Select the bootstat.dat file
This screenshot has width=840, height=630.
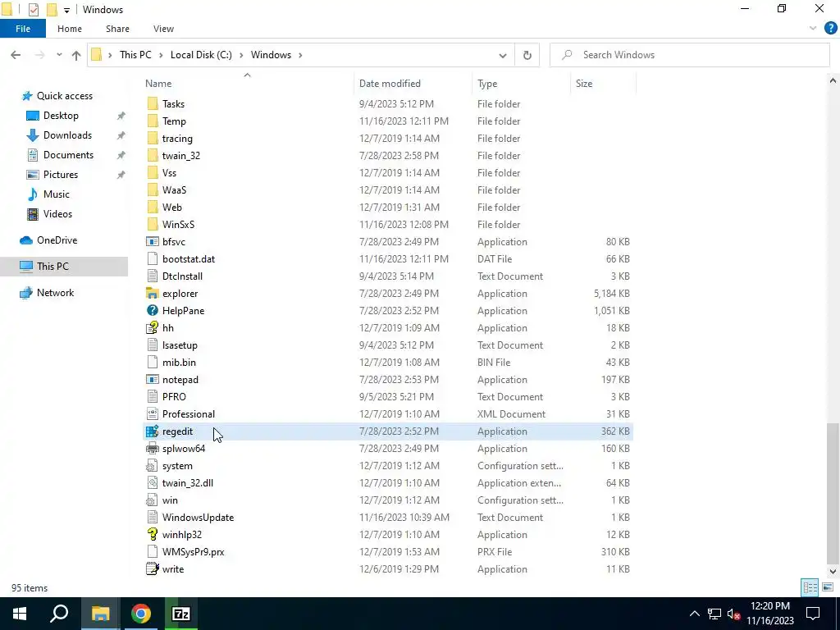point(389,259)
